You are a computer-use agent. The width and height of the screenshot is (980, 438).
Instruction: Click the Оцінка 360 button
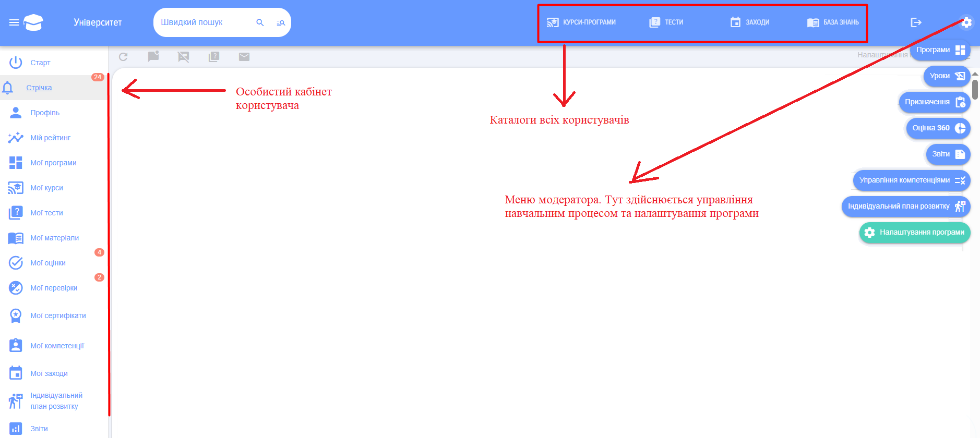[x=938, y=128]
